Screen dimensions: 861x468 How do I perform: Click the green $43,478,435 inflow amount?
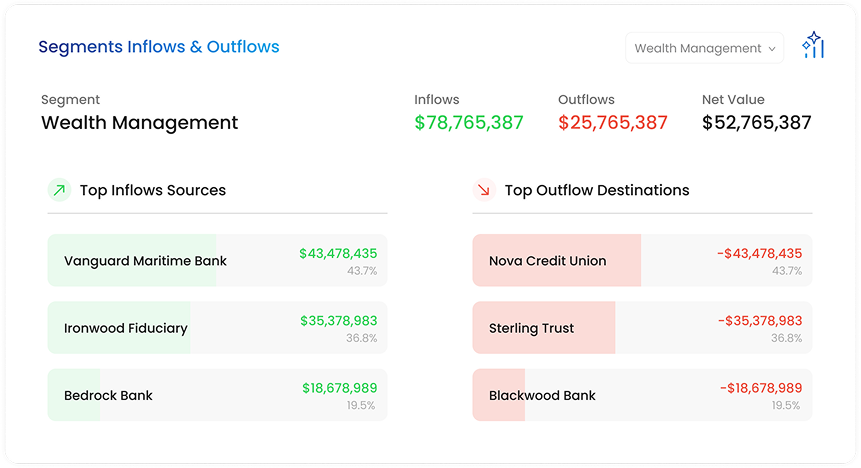click(338, 253)
